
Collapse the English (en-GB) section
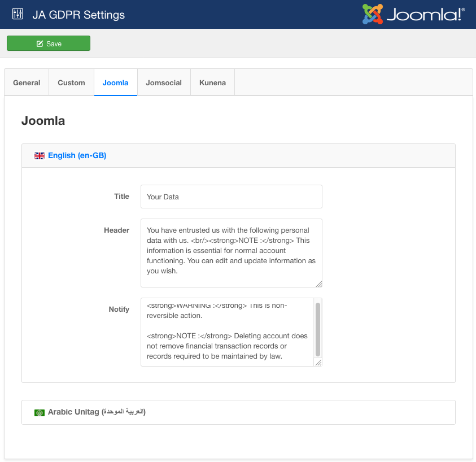coord(77,155)
